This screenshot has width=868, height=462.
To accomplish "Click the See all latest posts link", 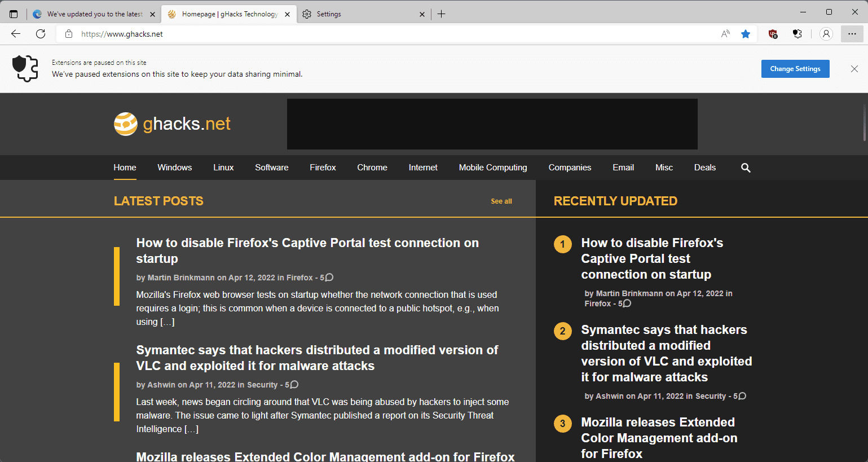I will 501,201.
